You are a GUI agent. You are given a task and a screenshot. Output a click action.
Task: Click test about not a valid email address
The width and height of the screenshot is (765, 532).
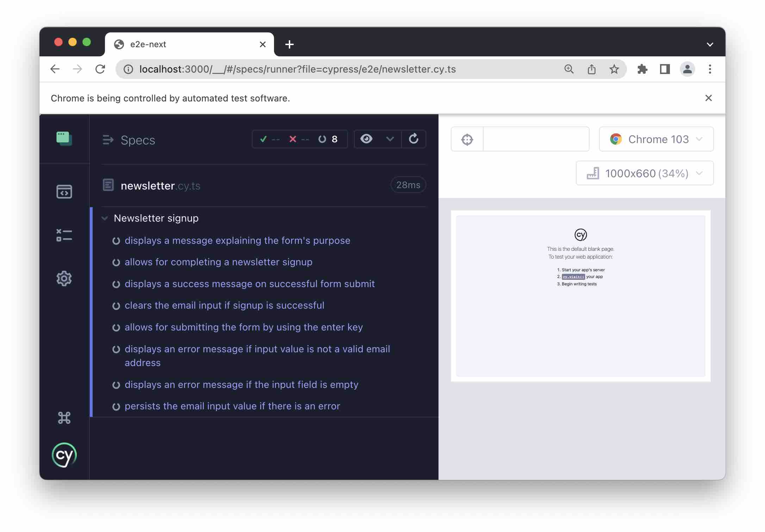click(257, 355)
